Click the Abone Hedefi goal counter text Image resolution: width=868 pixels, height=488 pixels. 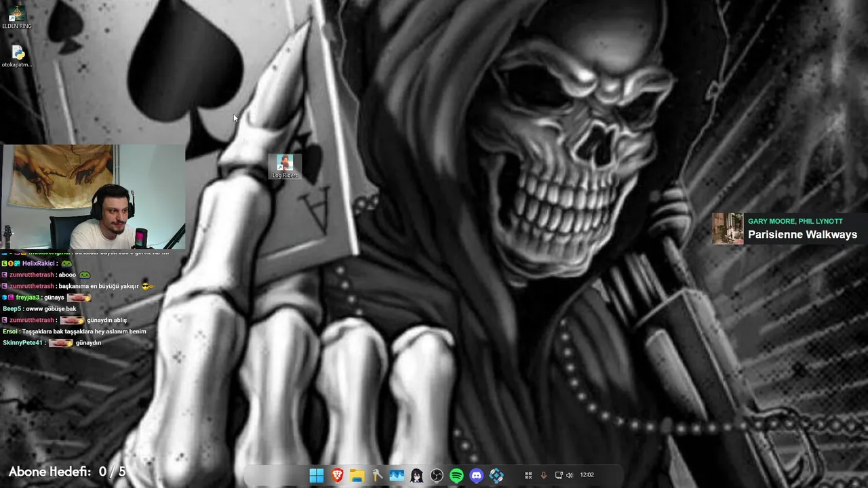(x=67, y=472)
